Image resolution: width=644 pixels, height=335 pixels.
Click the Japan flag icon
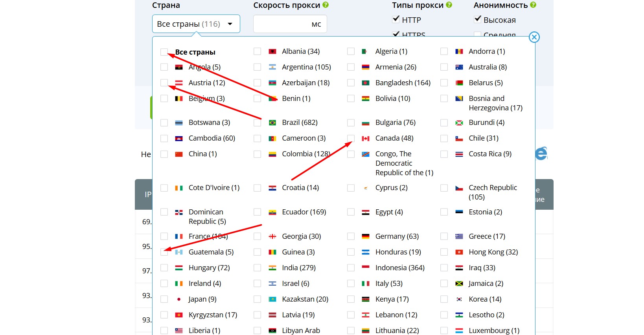(x=179, y=299)
